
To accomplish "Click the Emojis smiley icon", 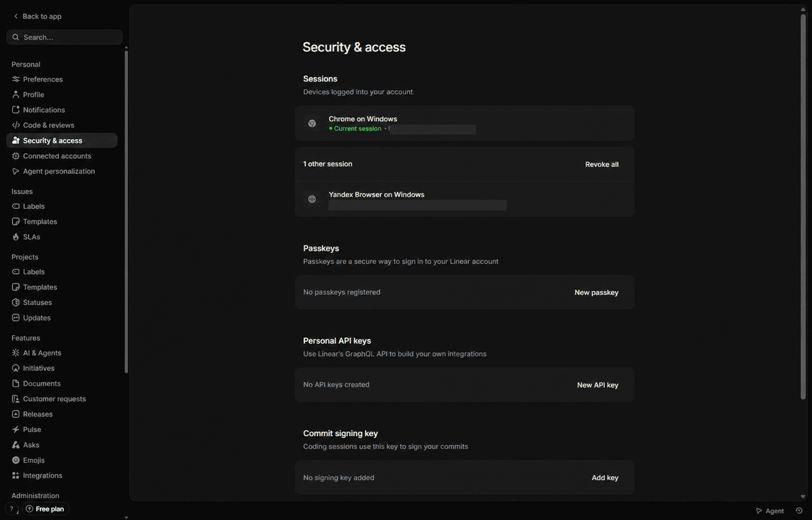I will 16,460.
